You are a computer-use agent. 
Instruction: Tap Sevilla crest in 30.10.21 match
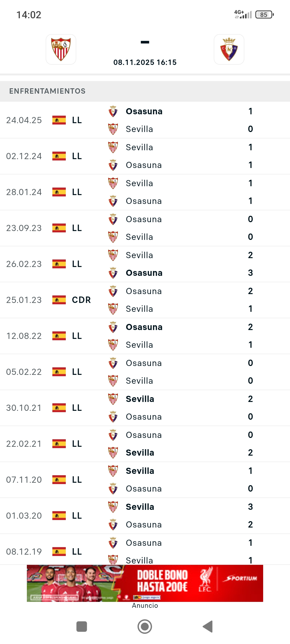[x=113, y=399]
